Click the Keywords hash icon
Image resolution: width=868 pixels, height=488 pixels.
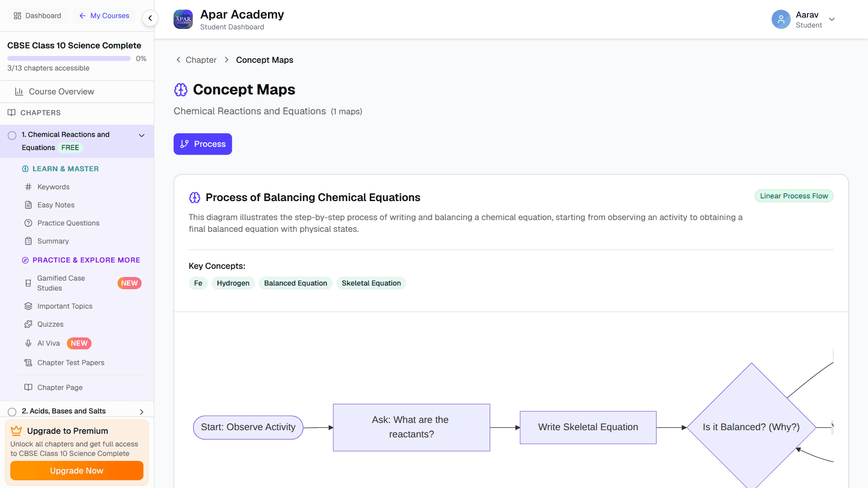pos(28,187)
